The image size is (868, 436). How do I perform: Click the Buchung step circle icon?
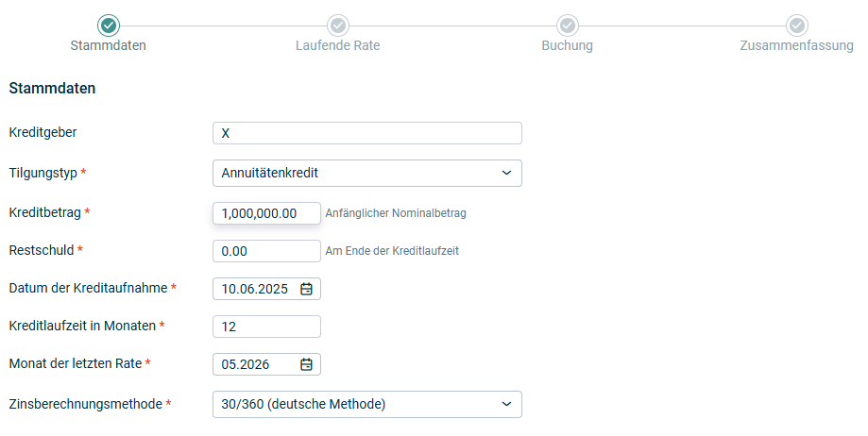[x=568, y=25]
